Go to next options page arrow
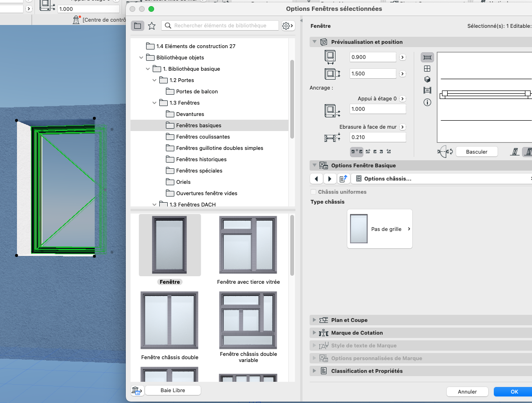 (x=329, y=179)
